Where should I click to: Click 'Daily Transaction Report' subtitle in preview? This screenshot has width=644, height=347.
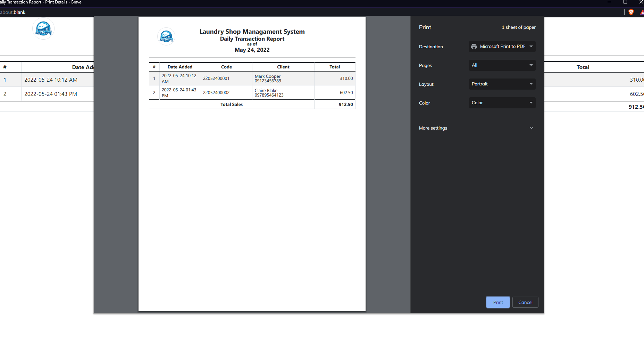pyautogui.click(x=252, y=39)
